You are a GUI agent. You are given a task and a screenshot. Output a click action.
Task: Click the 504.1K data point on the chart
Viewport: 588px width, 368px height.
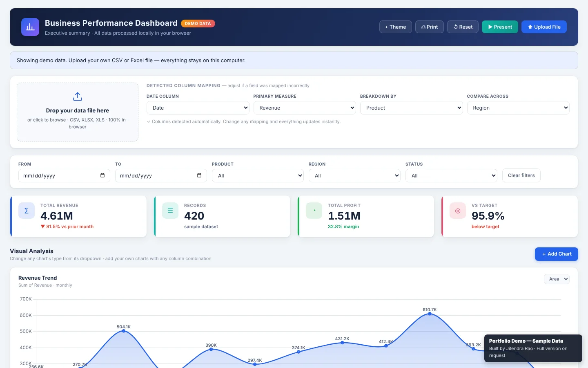coord(124,331)
